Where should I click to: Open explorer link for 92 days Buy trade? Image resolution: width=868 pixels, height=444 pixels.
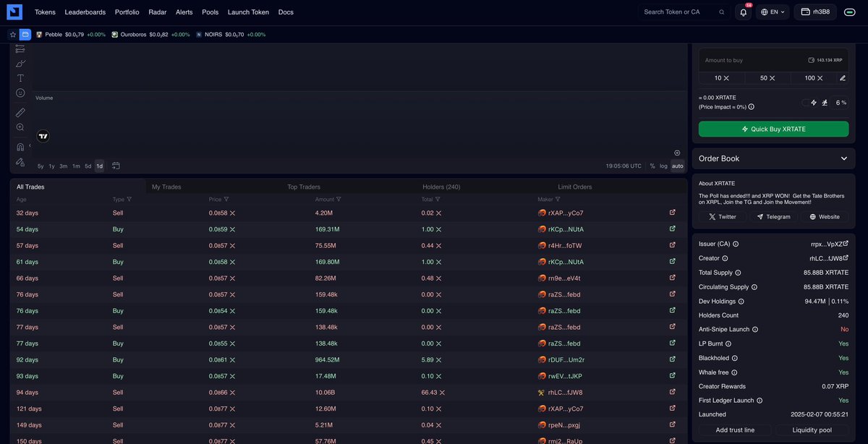tap(673, 359)
